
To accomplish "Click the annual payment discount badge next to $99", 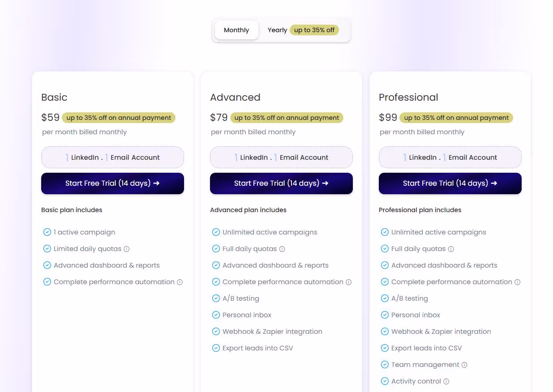I will click(456, 117).
